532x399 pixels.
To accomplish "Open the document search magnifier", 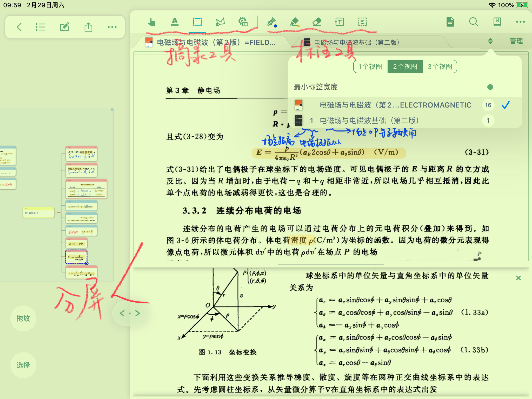I will coord(474,22).
